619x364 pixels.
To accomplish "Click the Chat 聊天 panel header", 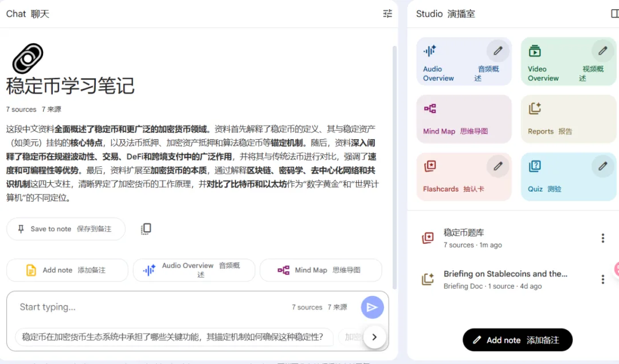I will 28,14.
